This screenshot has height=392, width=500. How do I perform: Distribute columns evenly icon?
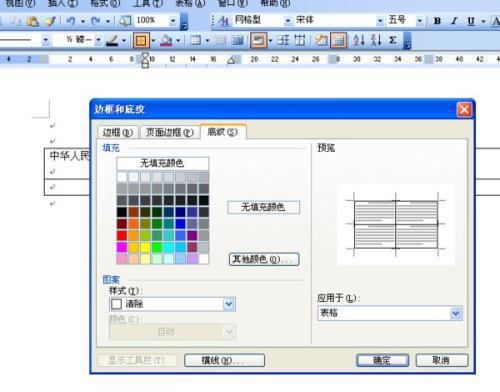[300, 41]
